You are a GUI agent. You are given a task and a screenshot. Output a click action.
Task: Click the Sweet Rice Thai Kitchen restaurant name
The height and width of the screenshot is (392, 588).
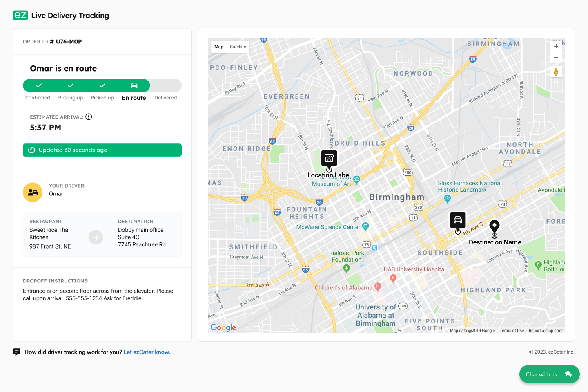click(x=49, y=233)
